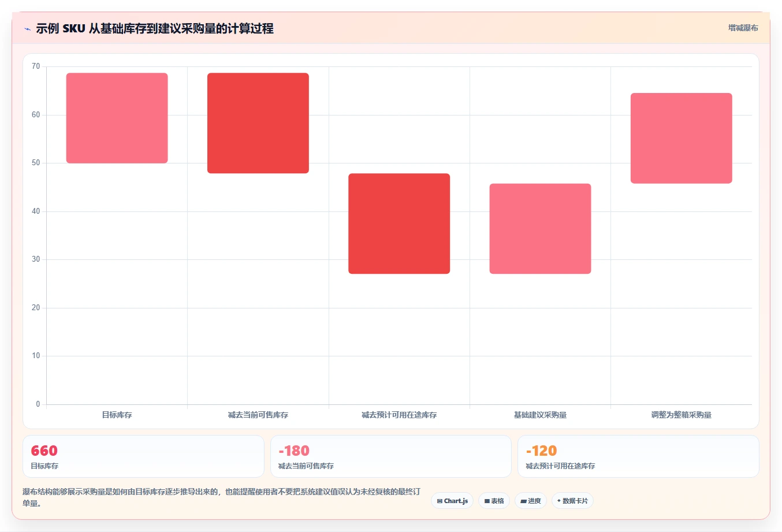782x532 pixels.
Task: Click the 基础建议采购量 pink bar
Action: click(540, 229)
